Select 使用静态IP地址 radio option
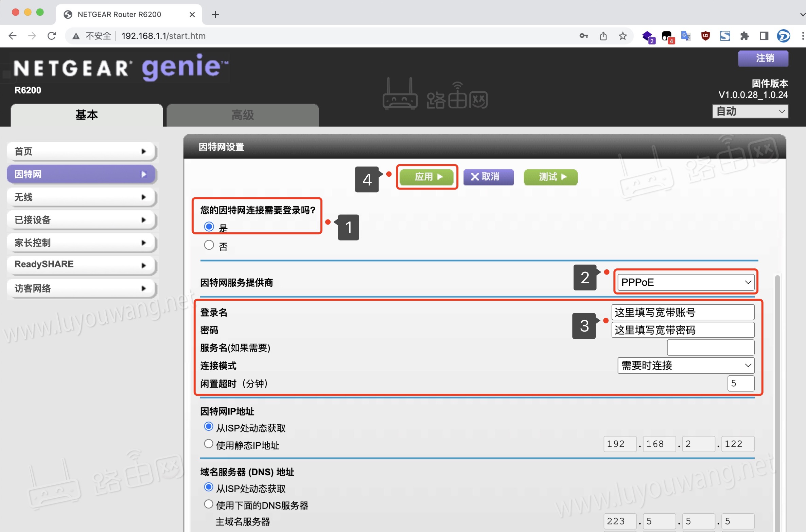Screen dimensions: 806x532 [x=209, y=444]
